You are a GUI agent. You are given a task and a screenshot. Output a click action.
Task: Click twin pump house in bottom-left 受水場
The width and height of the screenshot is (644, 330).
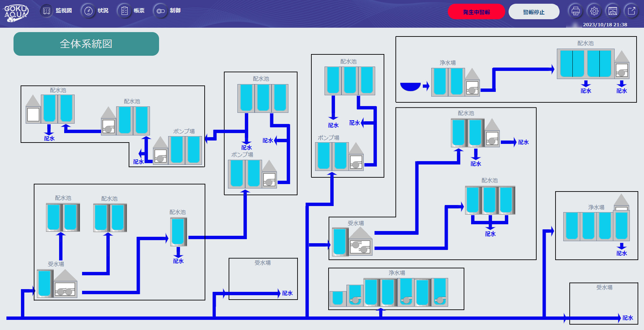(65, 289)
